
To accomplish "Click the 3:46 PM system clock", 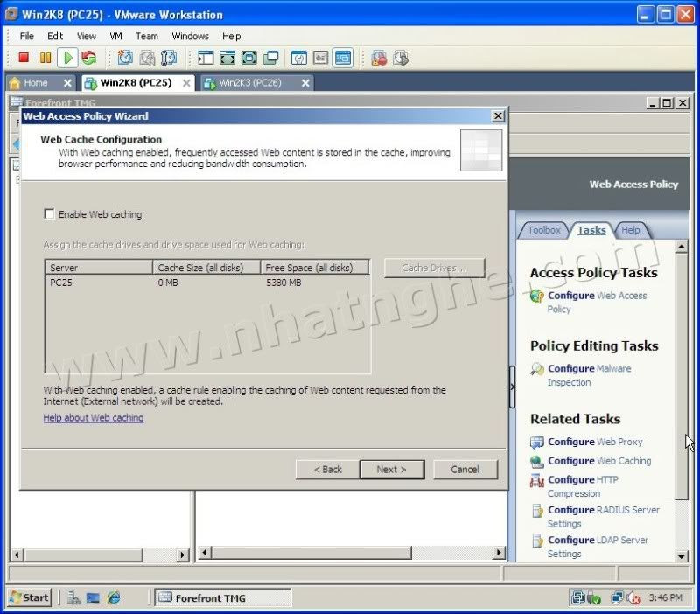I will (665, 597).
